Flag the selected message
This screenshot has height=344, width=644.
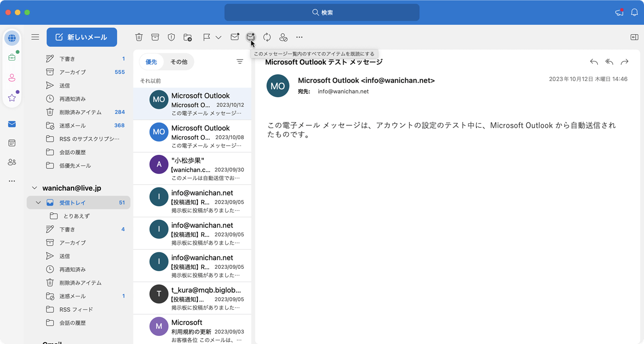pos(207,37)
